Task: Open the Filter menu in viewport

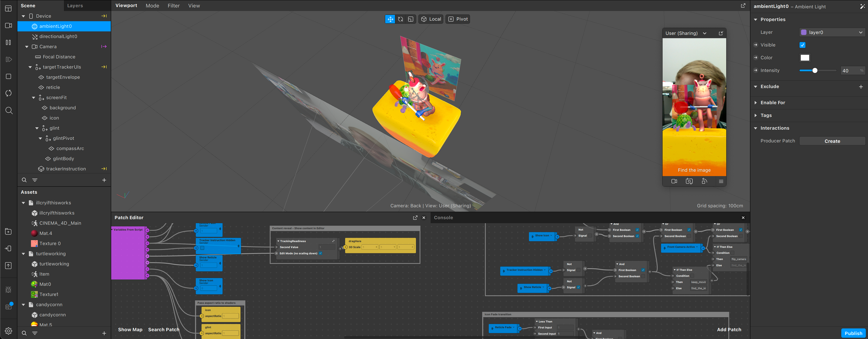Action: (x=174, y=6)
